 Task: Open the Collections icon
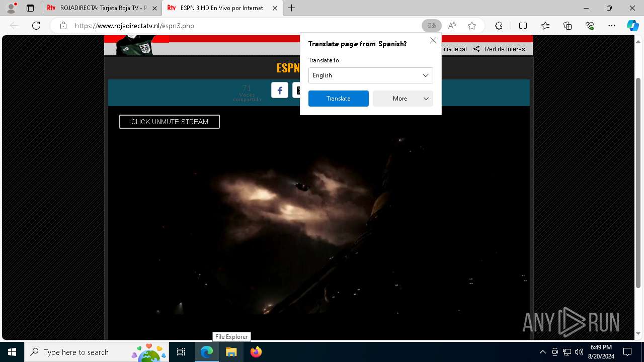(568, 26)
